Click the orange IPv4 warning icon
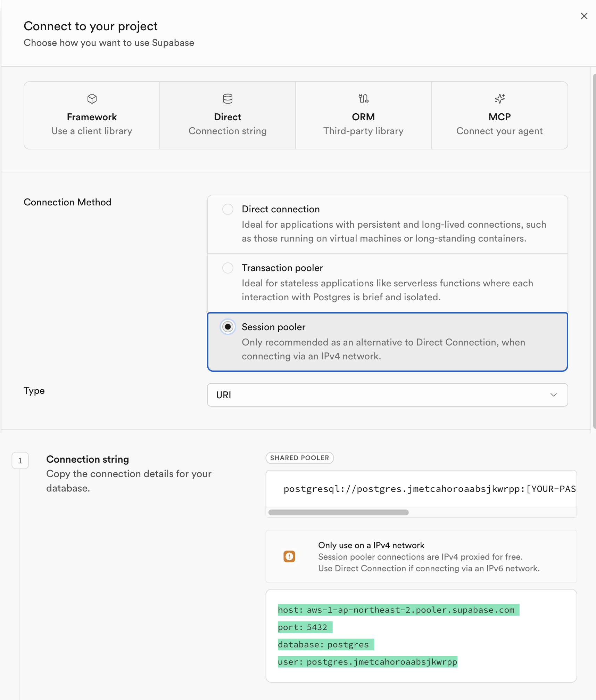Viewport: 596px width, 700px height. (289, 556)
